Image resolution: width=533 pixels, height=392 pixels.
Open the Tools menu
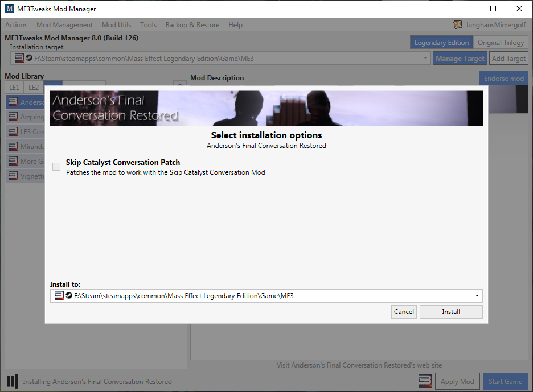[x=148, y=25]
